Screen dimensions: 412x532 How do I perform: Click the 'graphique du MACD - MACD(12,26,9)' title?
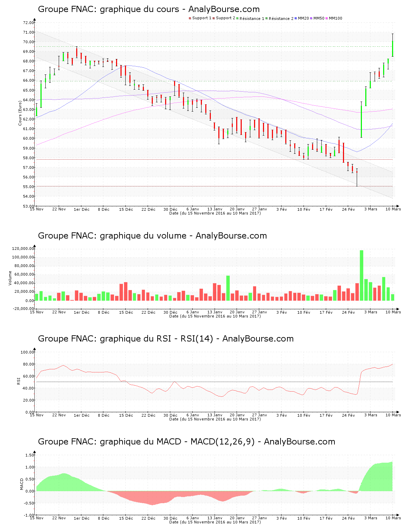[186, 442]
